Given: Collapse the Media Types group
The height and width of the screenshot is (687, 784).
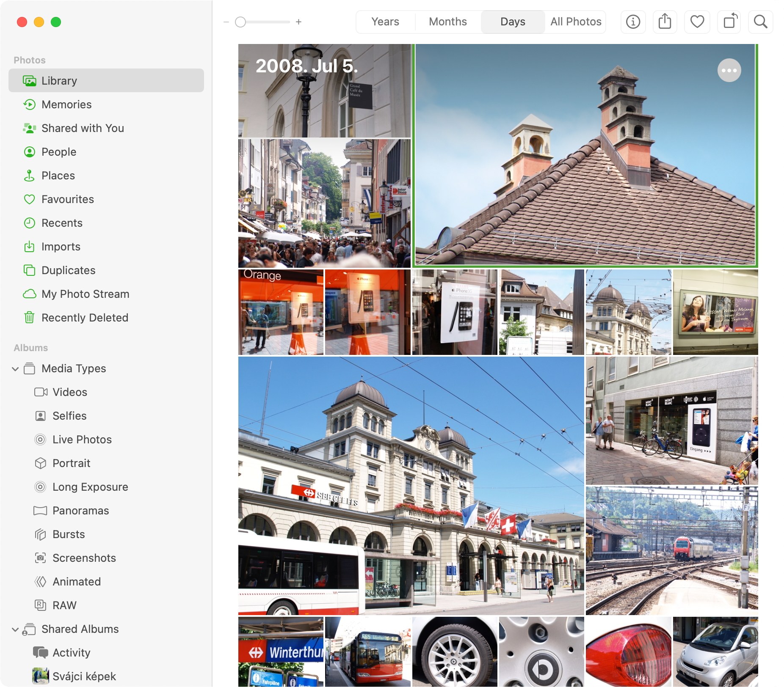Looking at the screenshot, I should pos(15,369).
